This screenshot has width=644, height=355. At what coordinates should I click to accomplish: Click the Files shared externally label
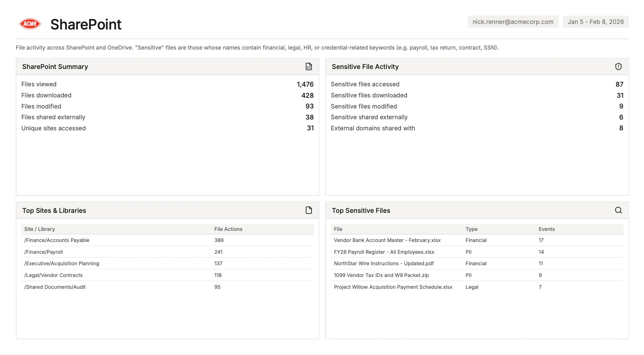click(x=53, y=117)
